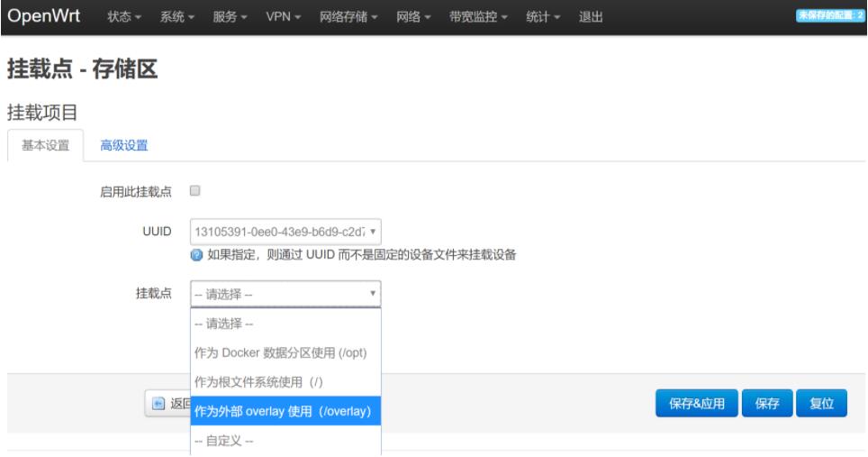Open the 系统 menu
The height and width of the screenshot is (457, 868).
178,19
